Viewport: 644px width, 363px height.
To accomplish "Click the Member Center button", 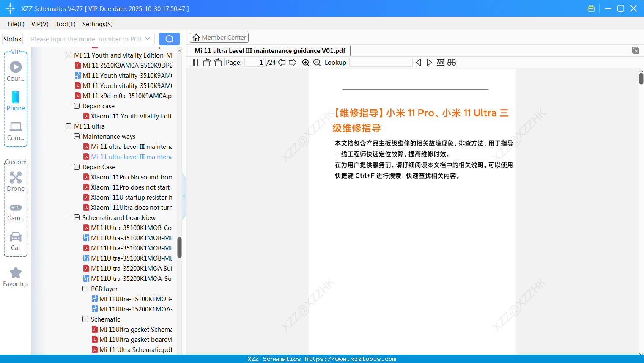I will pos(219,37).
